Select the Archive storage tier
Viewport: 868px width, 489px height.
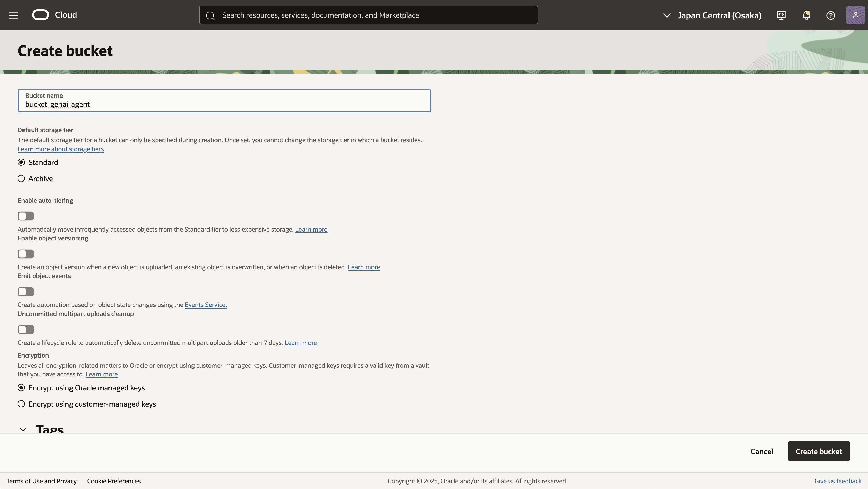click(x=21, y=178)
